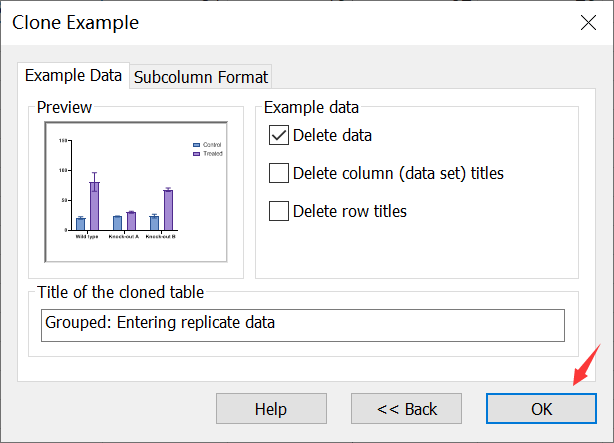Tick the Delete row titles checkbox
Viewport: 614px width, 443px height.
tap(279, 211)
